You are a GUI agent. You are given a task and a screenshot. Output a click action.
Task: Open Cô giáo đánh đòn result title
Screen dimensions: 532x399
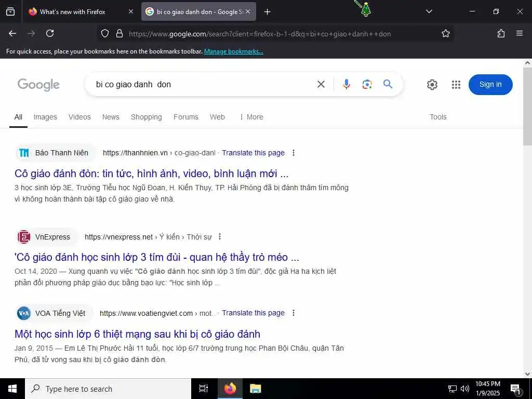point(151,174)
